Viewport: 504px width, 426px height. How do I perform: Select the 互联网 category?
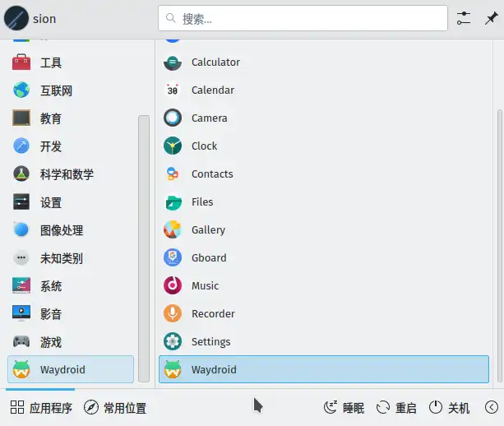pyautogui.click(x=56, y=90)
